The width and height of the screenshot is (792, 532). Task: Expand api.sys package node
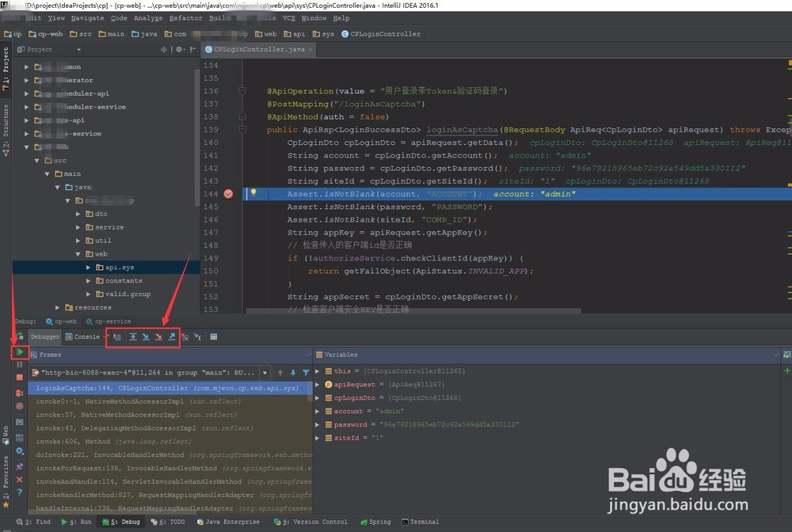tap(89, 268)
